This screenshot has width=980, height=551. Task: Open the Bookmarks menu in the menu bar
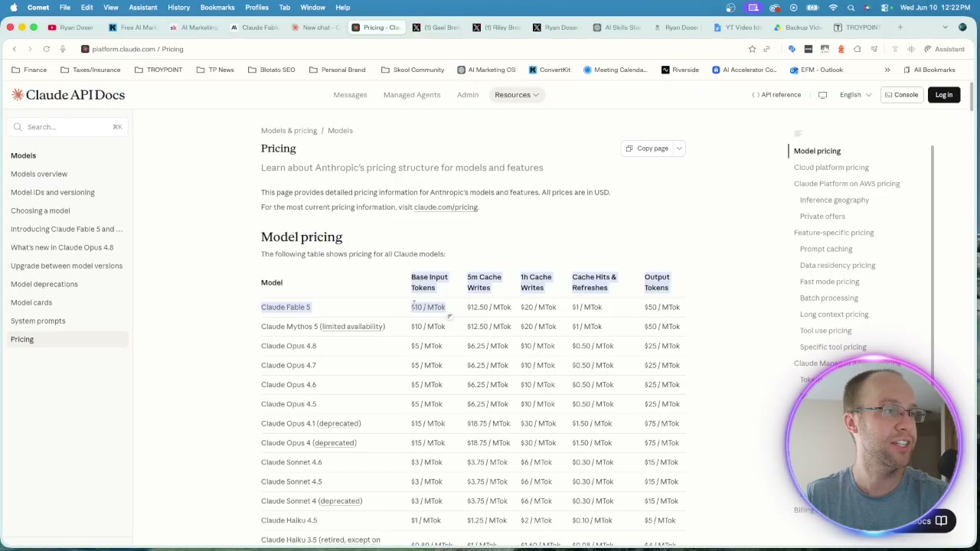click(217, 8)
